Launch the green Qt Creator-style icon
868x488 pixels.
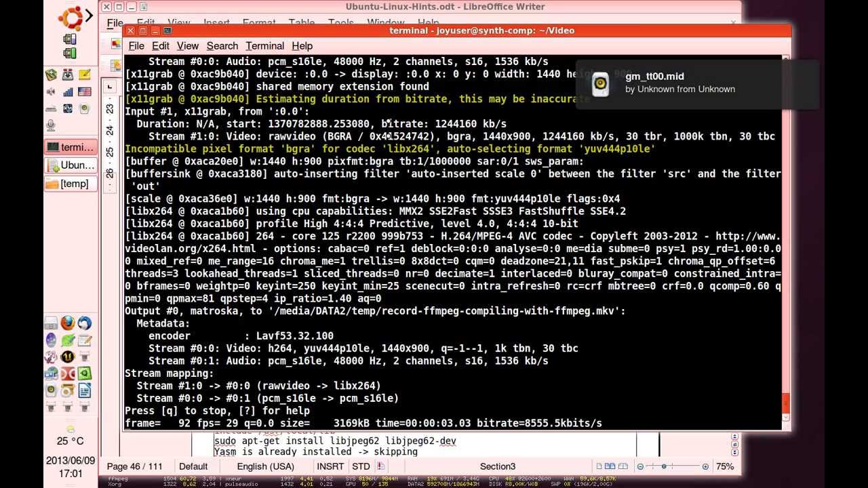(x=85, y=373)
